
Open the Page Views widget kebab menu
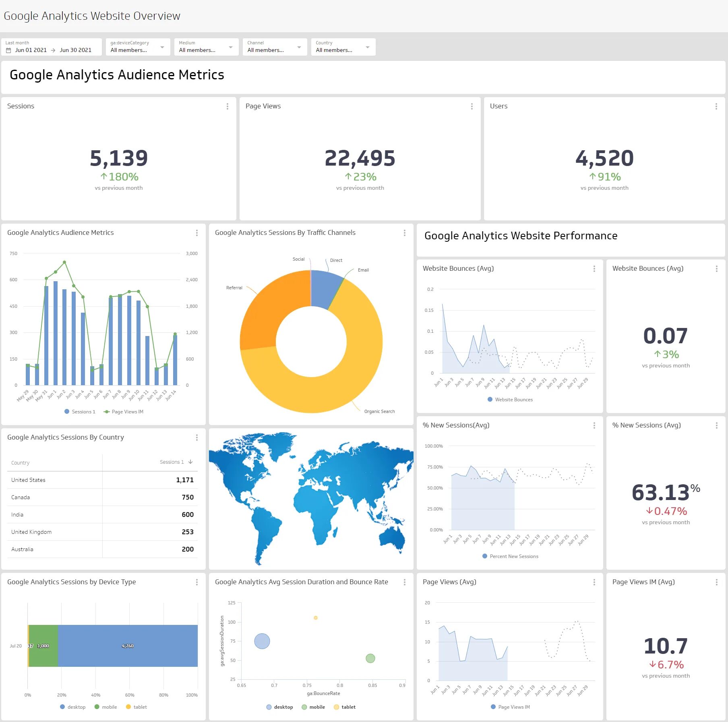coord(472,106)
